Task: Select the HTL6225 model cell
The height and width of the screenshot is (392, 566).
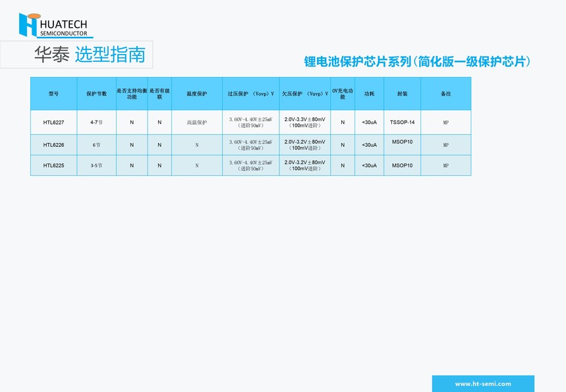Action: (54, 165)
